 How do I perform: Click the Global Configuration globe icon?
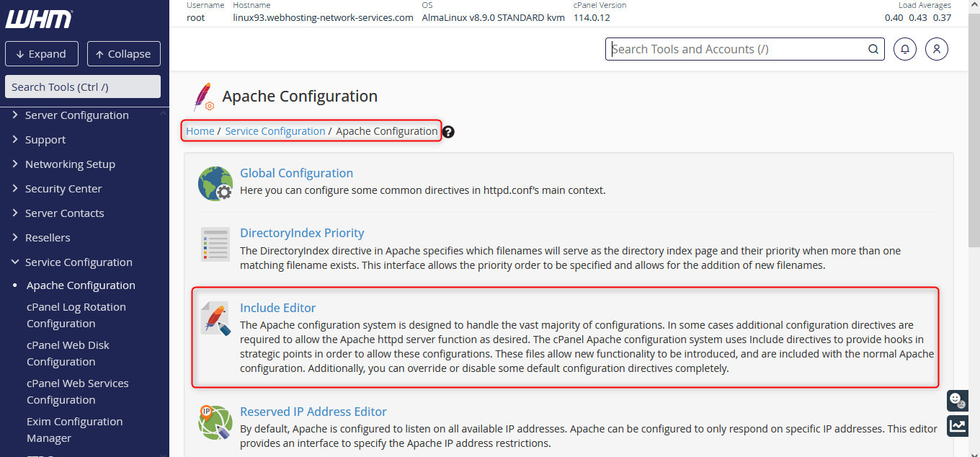[215, 184]
